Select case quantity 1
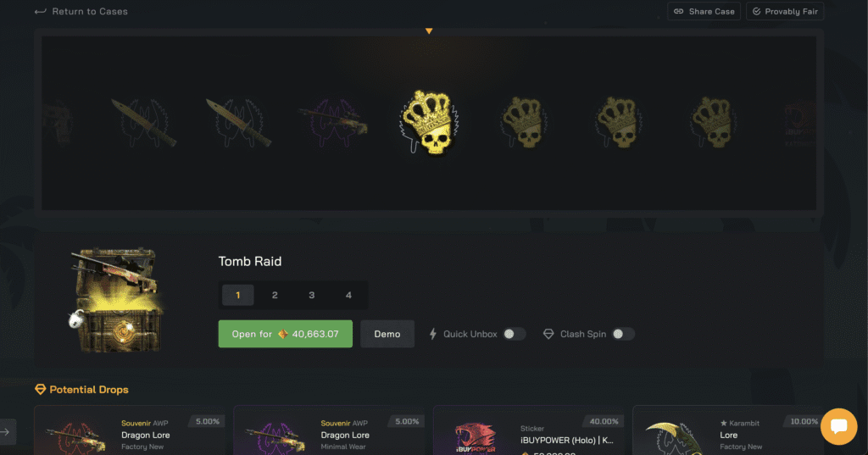Screen dimensions: 868x455 tap(238, 295)
